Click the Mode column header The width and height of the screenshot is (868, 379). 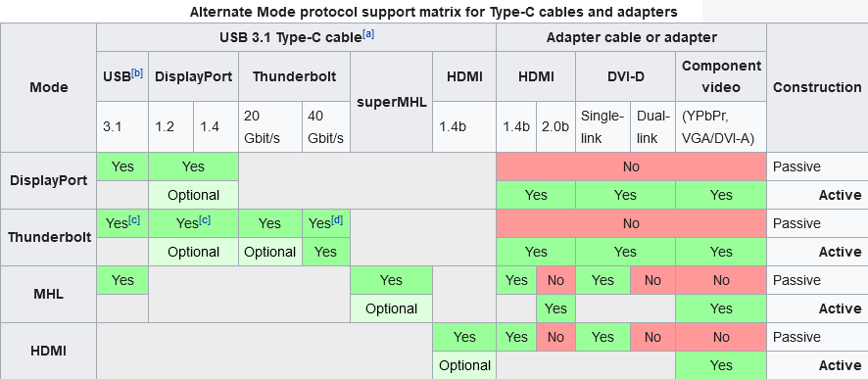(49, 87)
